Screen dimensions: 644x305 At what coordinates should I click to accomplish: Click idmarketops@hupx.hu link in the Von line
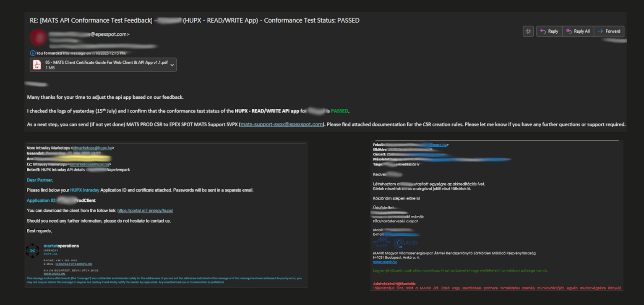coord(93,148)
